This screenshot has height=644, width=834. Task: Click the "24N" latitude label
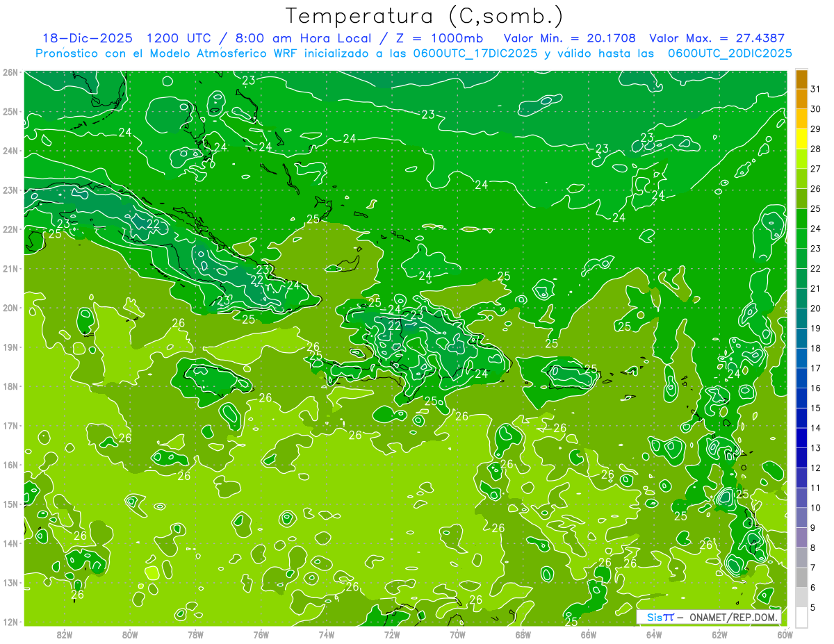pyautogui.click(x=10, y=151)
